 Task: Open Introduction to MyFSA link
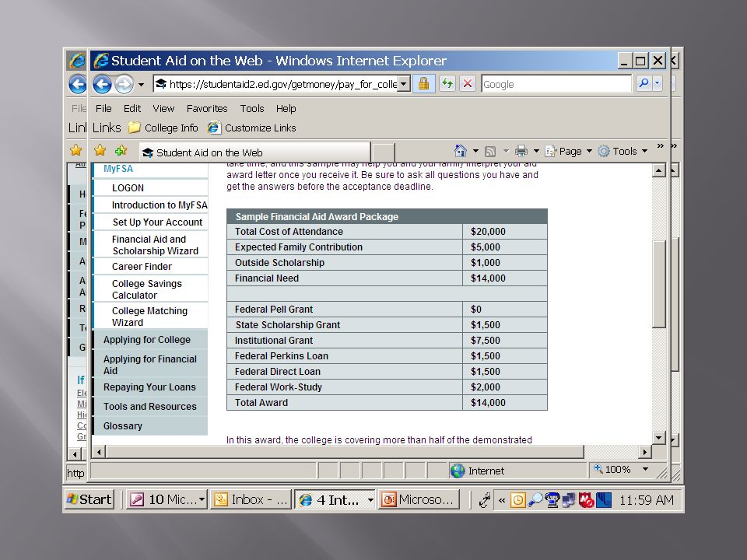click(x=160, y=205)
